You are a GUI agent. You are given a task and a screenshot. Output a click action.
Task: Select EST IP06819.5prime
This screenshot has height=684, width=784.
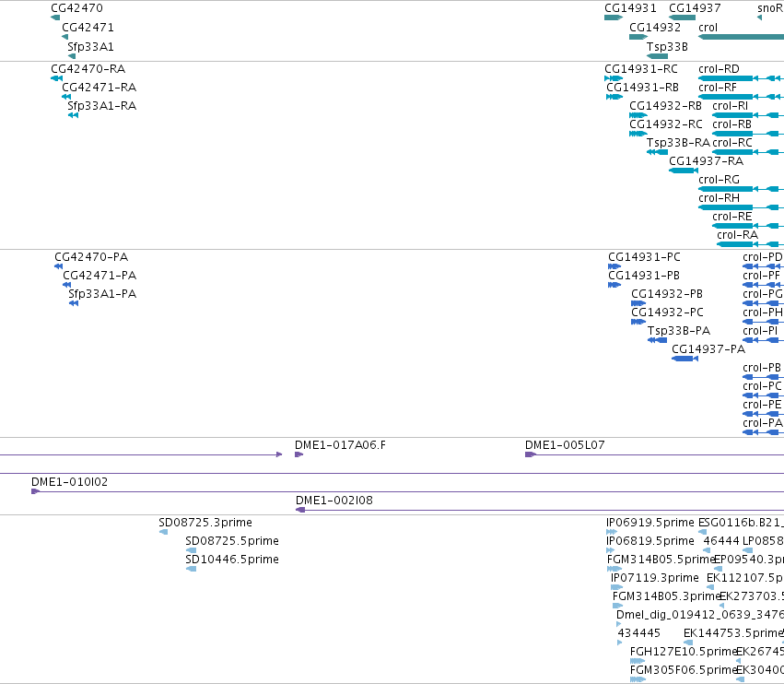(x=650, y=541)
